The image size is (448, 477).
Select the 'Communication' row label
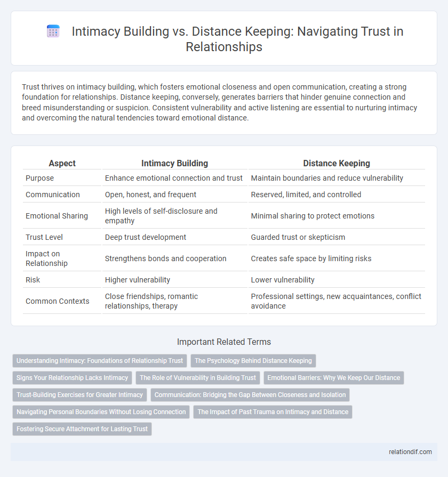(x=53, y=195)
